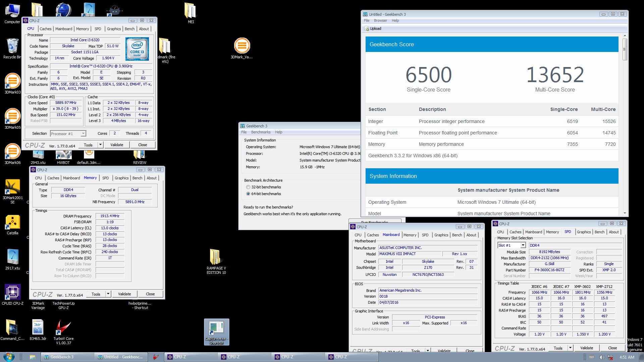Open Help menu in Geekbench results window
The width and height of the screenshot is (644, 362).
395,20
